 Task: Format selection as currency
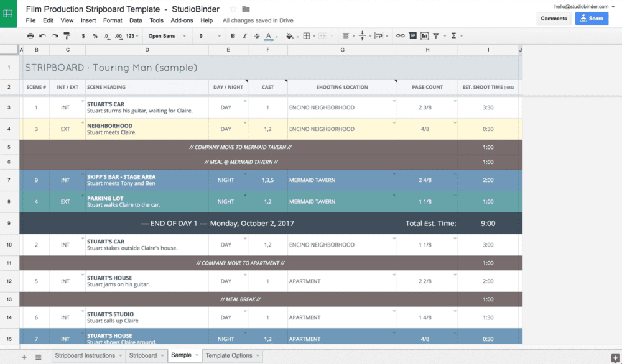(x=82, y=35)
